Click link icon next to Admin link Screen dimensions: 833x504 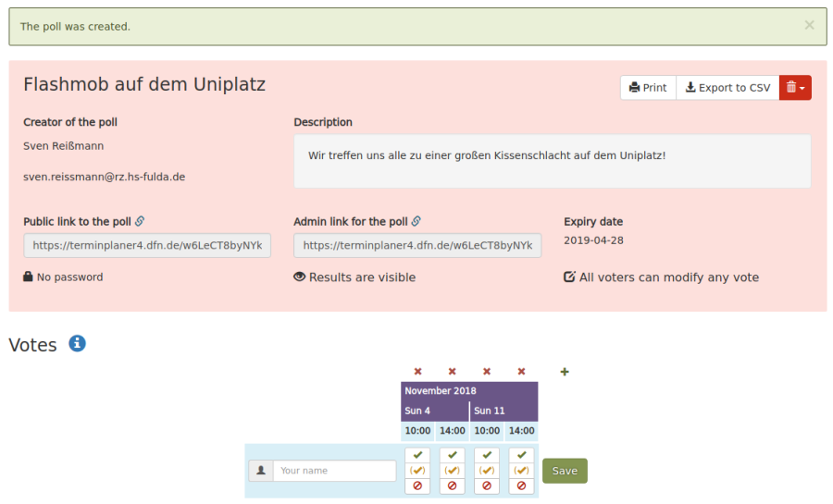[x=416, y=222]
